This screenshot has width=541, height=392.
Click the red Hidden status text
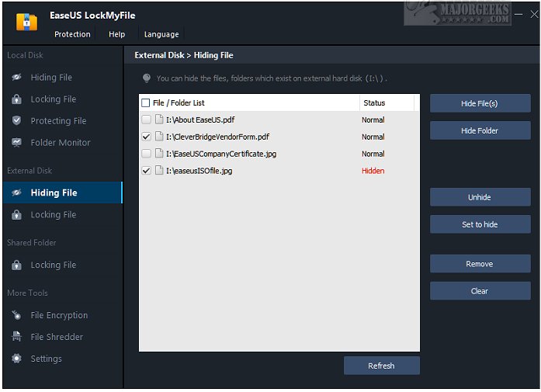coord(373,171)
